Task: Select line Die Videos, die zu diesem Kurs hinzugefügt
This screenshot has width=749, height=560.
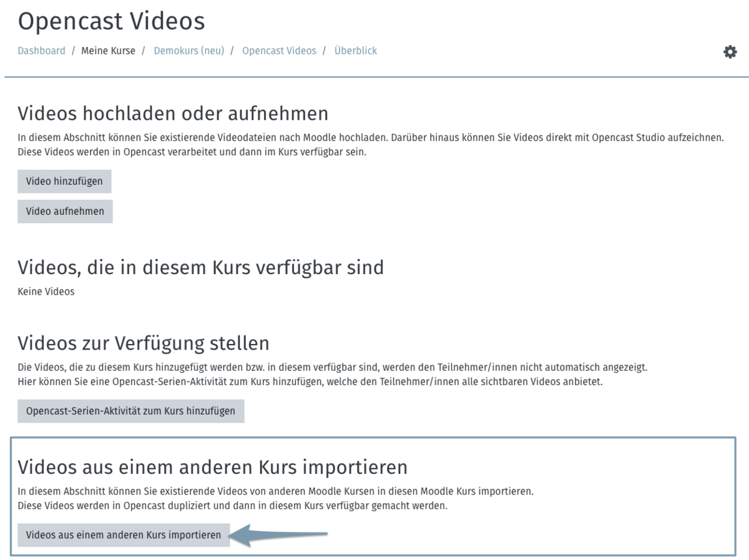Action: [333, 368]
